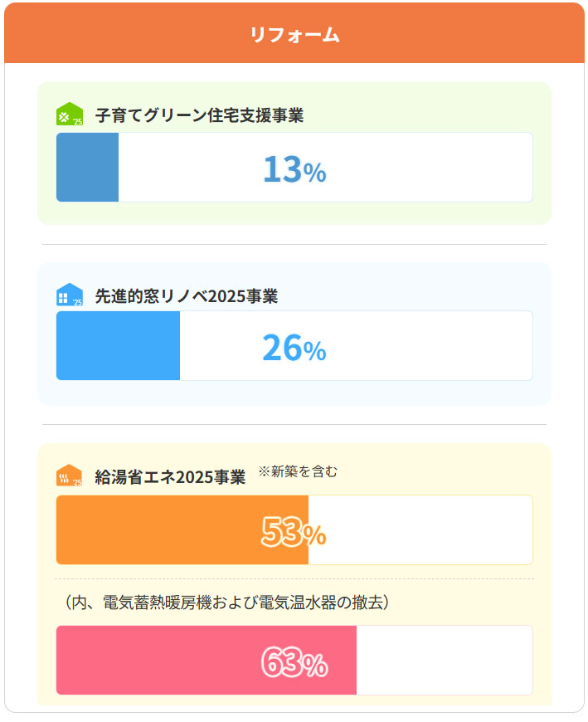Image resolution: width=588 pixels, height=722 pixels.
Task: Open the 先進的窓リノベ2025事業 title link
Action: click(x=187, y=296)
